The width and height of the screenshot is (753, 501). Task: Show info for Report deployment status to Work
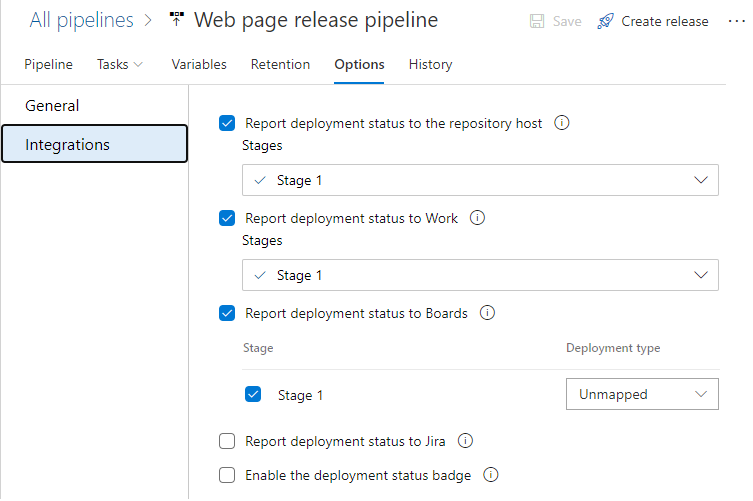click(x=477, y=218)
